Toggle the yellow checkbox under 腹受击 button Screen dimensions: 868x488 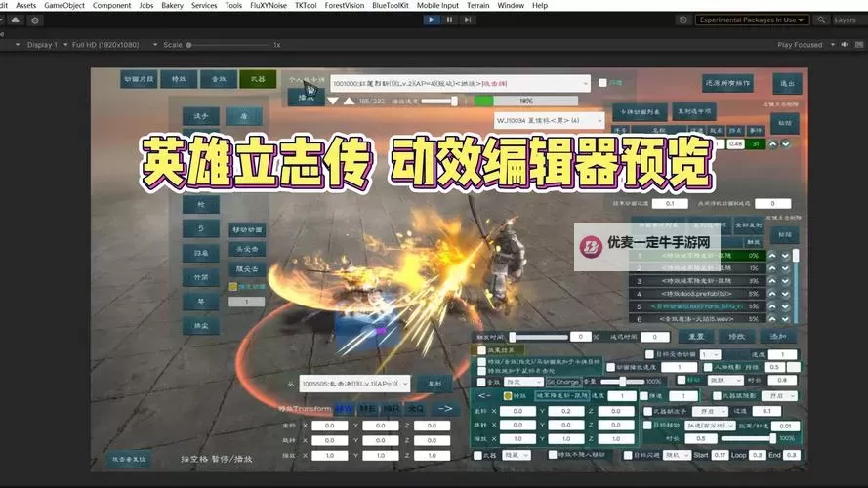233,287
